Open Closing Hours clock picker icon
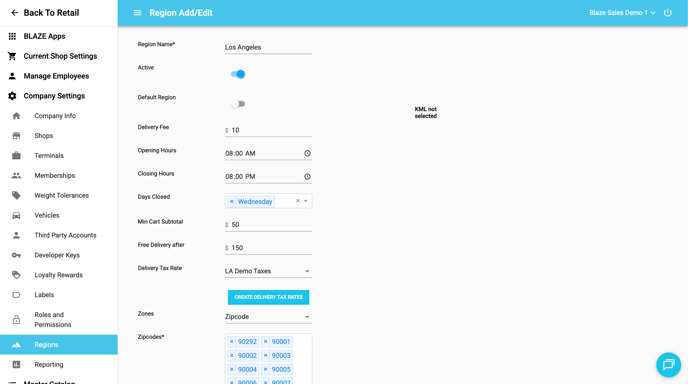The image size is (688, 384). (x=307, y=176)
